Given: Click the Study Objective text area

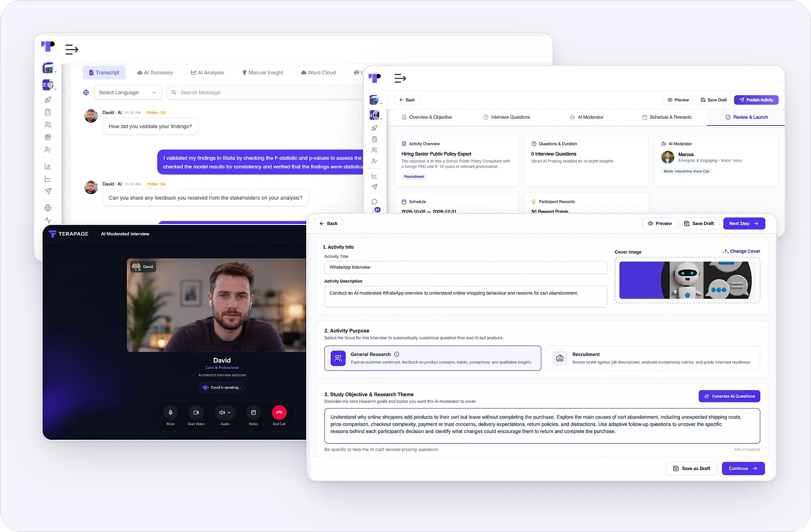Looking at the screenshot, I should [542, 426].
